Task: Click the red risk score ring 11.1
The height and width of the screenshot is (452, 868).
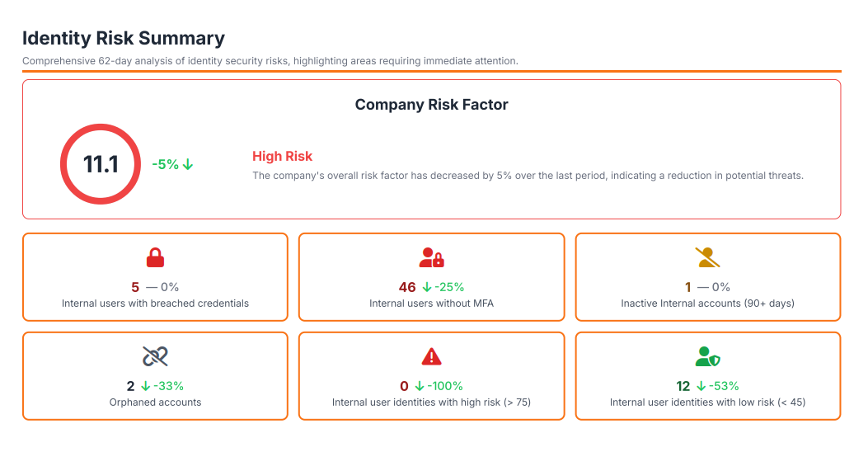Action: [101, 164]
